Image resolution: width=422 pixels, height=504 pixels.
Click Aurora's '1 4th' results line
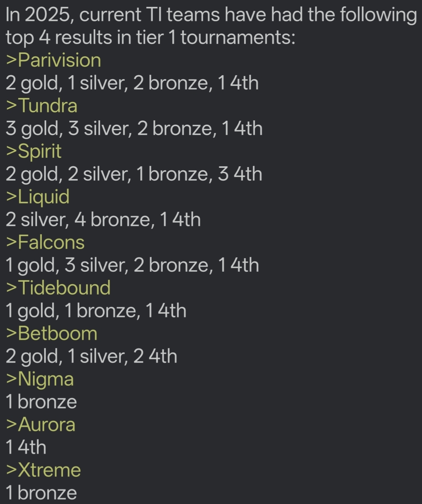tap(26, 447)
